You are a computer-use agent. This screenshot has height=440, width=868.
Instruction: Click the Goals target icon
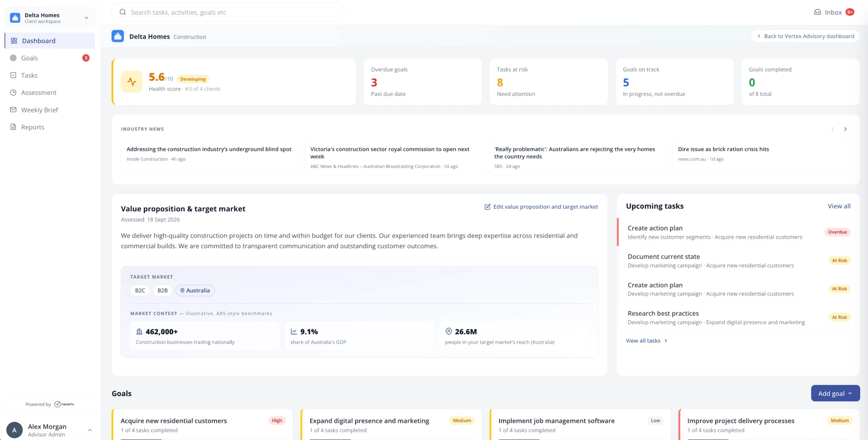coord(13,58)
